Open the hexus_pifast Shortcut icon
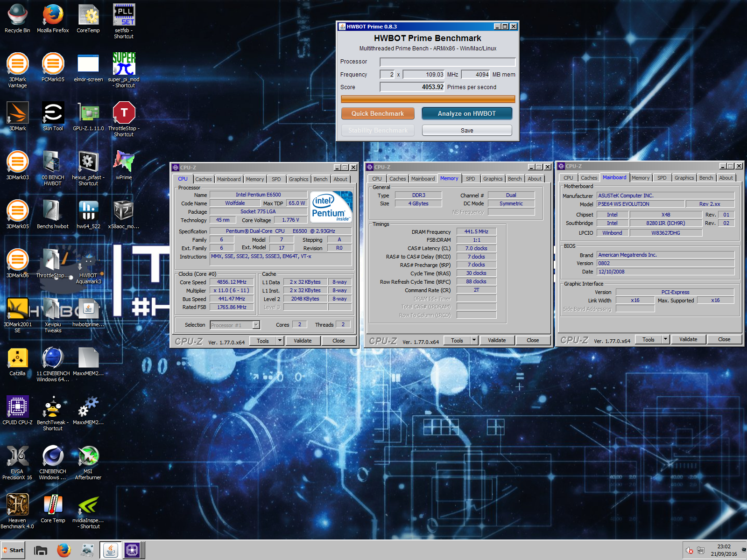 (x=88, y=168)
